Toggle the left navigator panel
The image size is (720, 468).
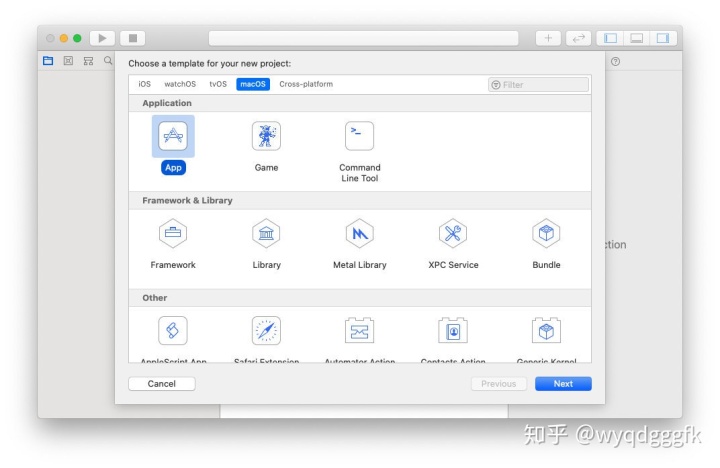(610, 38)
